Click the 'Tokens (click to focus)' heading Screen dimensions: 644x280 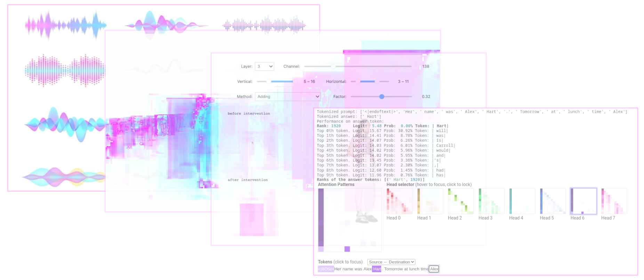point(340,262)
